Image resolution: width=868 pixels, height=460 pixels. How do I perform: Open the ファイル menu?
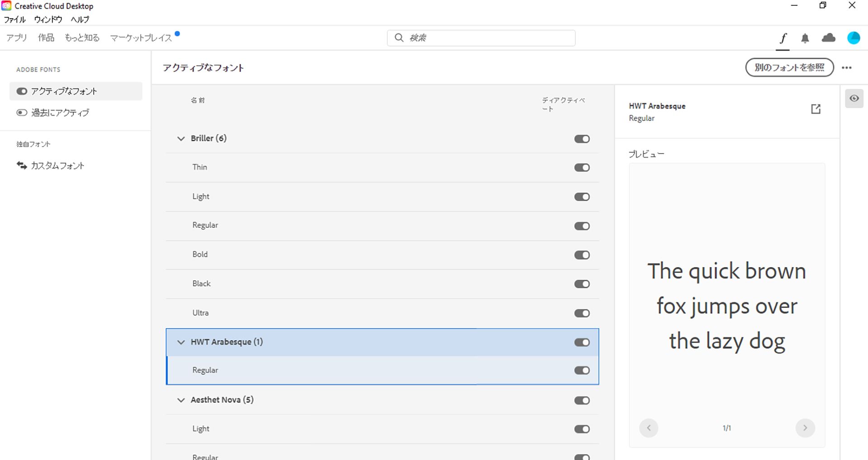(15, 19)
